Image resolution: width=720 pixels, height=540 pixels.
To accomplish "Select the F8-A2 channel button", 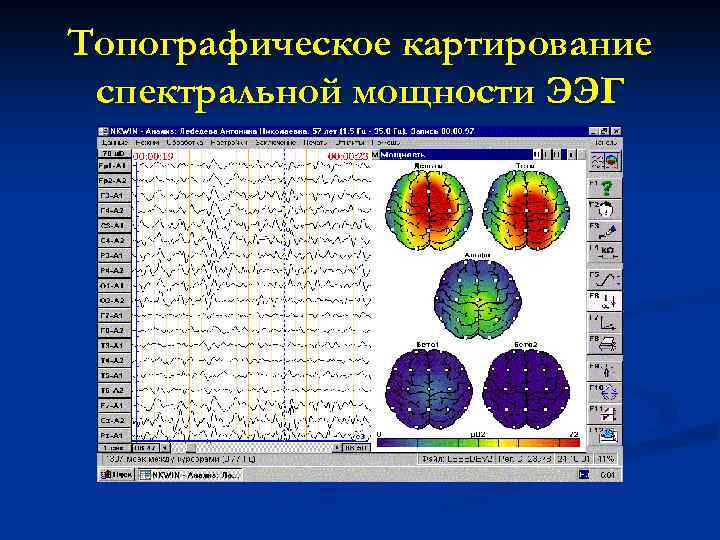I will click(114, 331).
